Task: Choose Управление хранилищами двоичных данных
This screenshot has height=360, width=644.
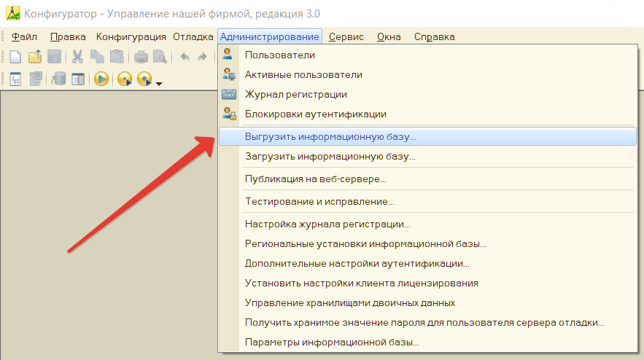Action: point(427,303)
